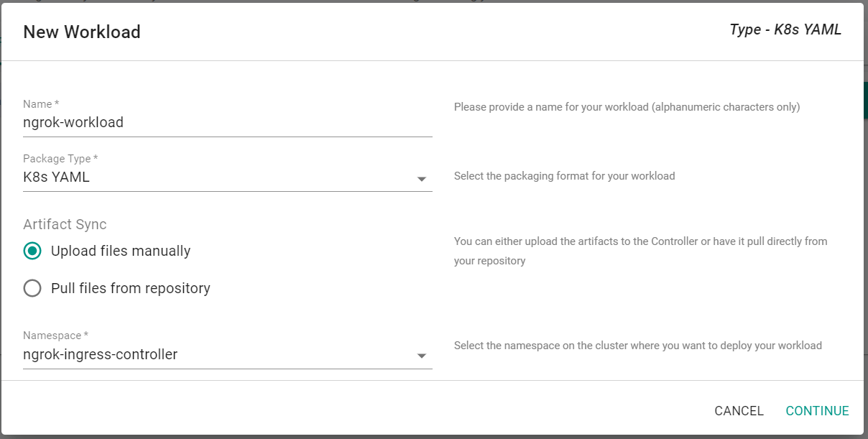Viewport: 868px width, 439px height.
Task: Open the Package Type dropdown showing K8s YAML
Action: 227,177
